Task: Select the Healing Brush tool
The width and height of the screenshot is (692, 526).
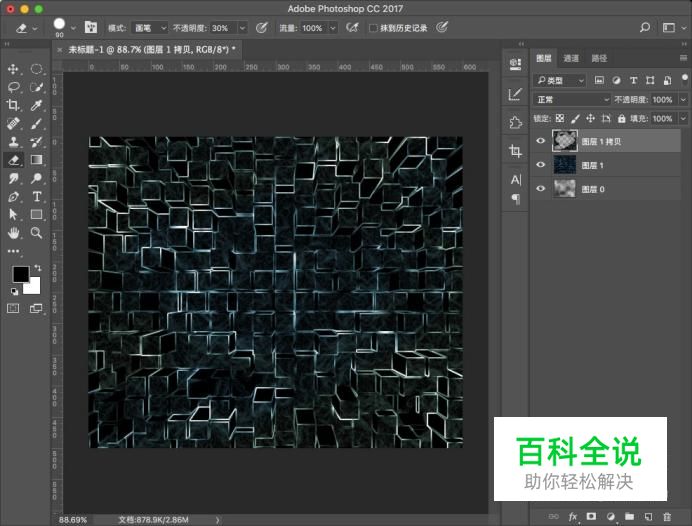Action: 13,123
